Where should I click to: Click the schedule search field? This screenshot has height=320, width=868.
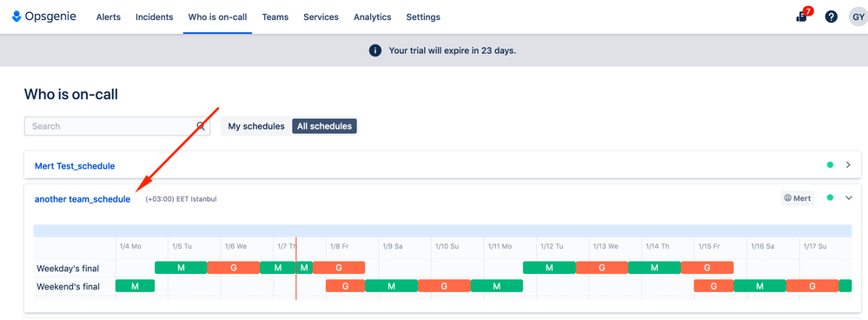[x=116, y=126]
